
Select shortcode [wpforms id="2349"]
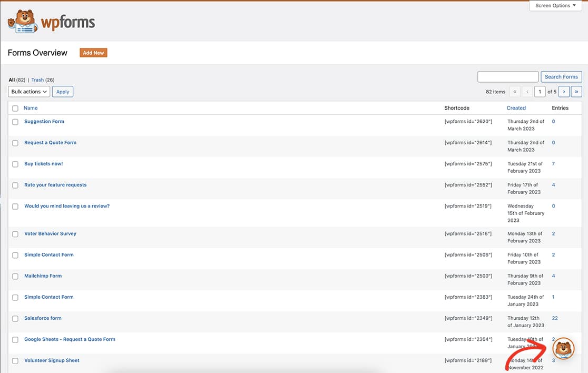468,318
